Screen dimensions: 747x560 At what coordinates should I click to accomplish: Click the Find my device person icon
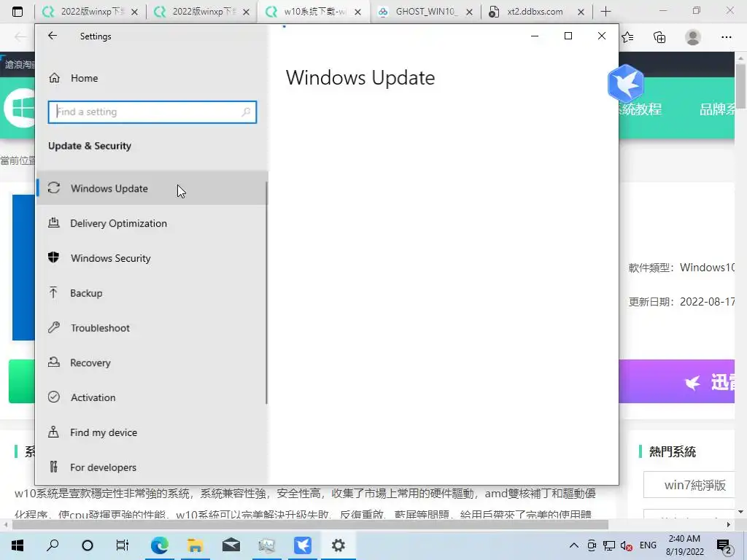pyautogui.click(x=53, y=432)
